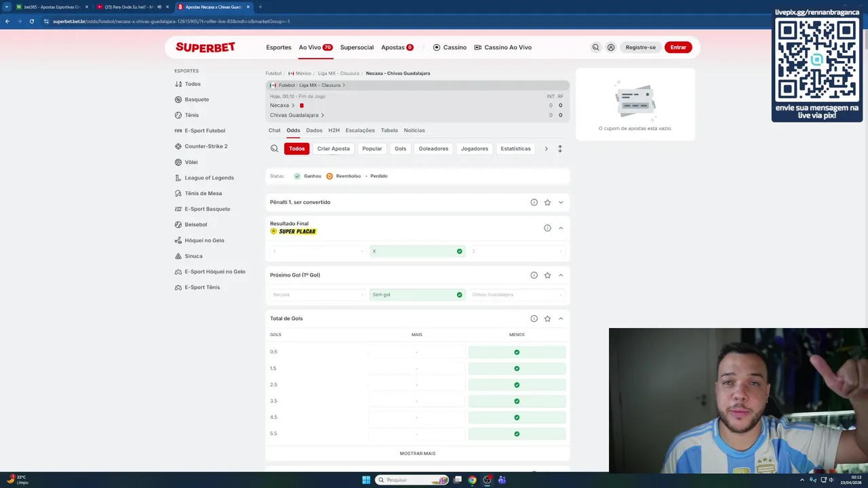Open Necaxa team details chevron
The height and width of the screenshot is (488, 868).
[x=293, y=105]
